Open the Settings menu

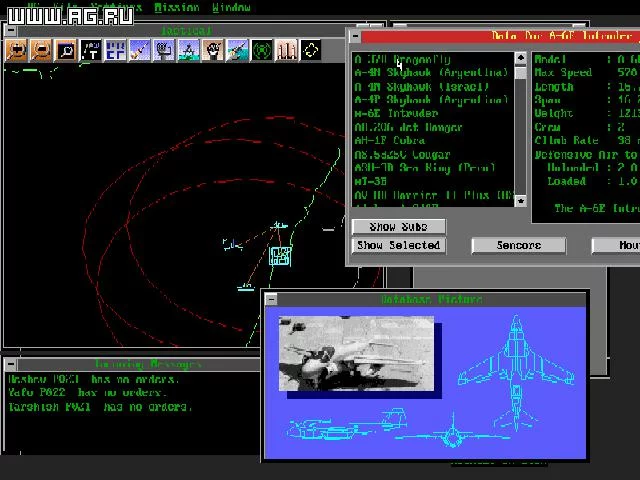tap(116, 7)
